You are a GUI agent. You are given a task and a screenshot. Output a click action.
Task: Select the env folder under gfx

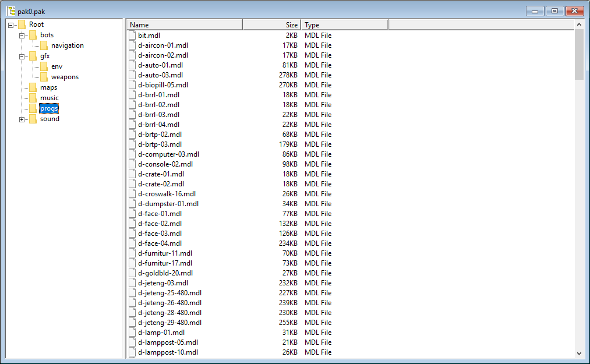(x=56, y=66)
